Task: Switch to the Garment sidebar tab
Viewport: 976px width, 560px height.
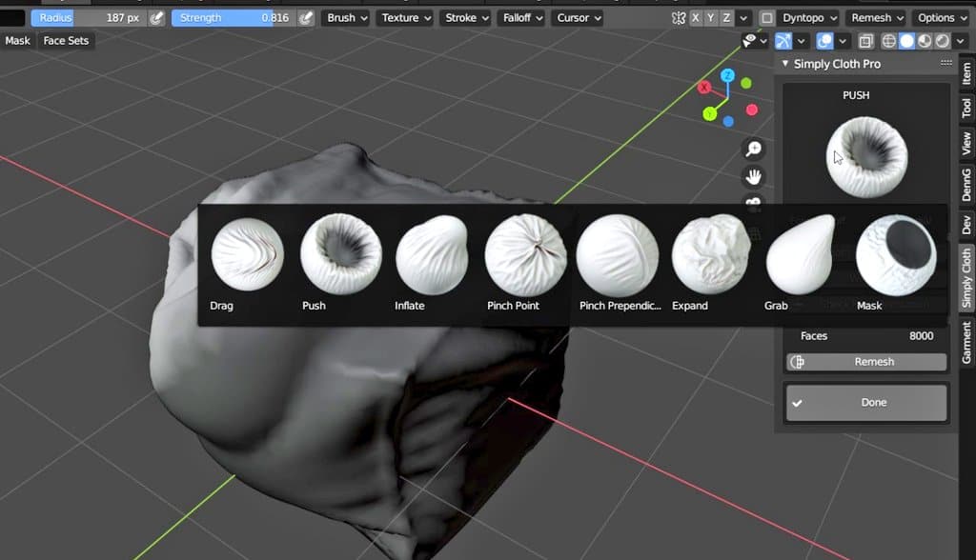Action: click(966, 343)
